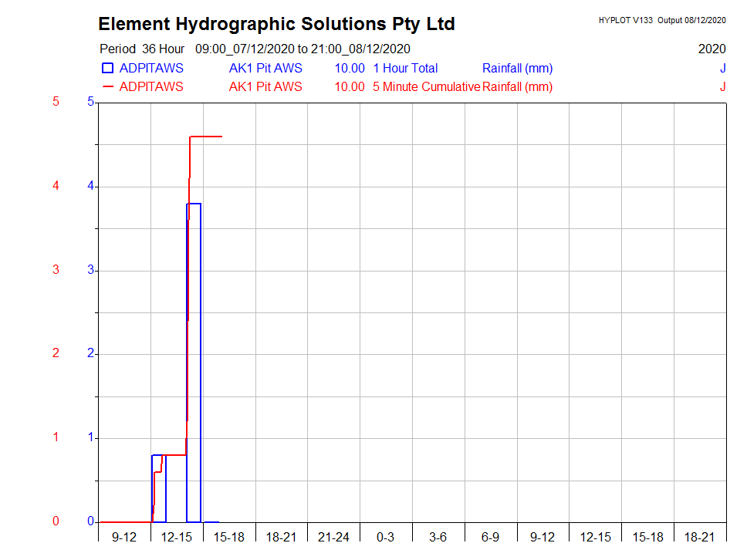Click the '5 Minute Cumulative' series label
The height and width of the screenshot is (560, 747).
tap(426, 86)
